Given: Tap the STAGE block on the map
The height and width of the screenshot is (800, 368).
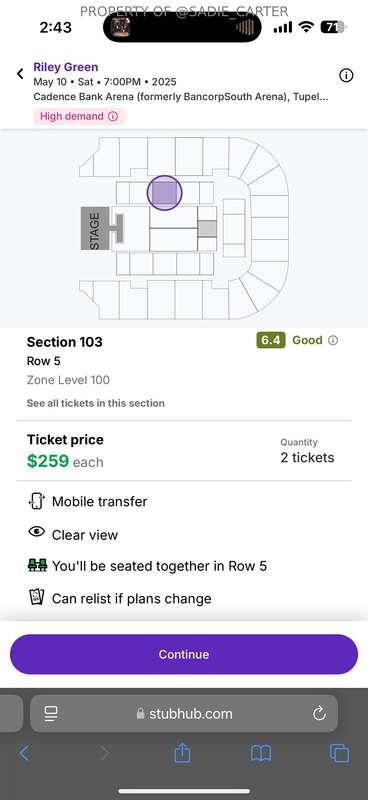Looking at the screenshot, I should coord(95,228).
